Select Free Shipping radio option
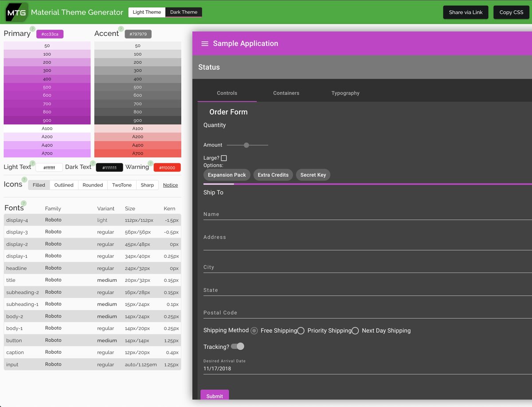Screen dimensions: 532x407 pos(254,331)
